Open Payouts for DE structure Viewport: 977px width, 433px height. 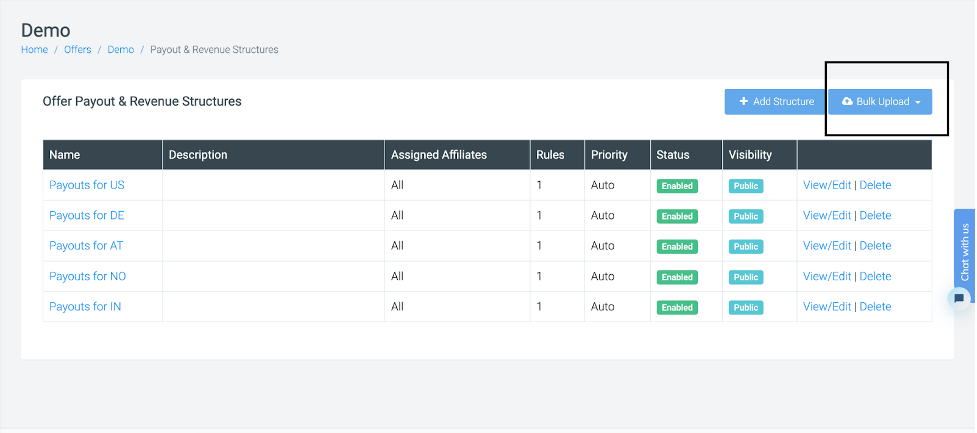click(87, 215)
